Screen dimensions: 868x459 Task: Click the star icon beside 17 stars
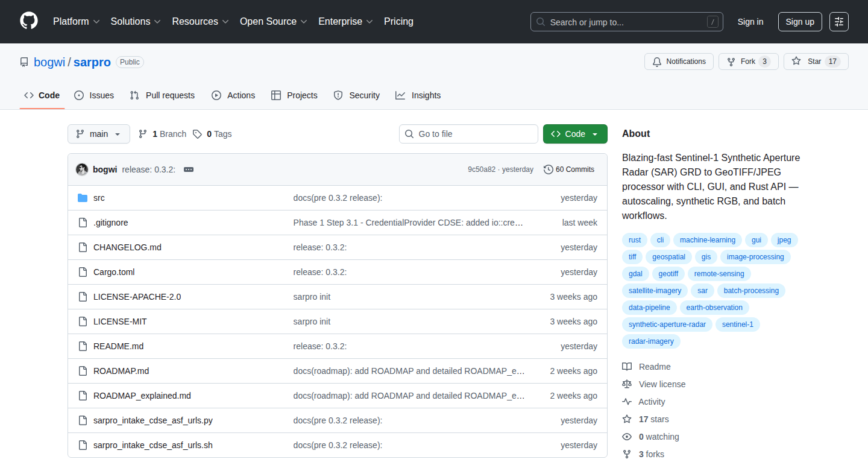(x=627, y=419)
